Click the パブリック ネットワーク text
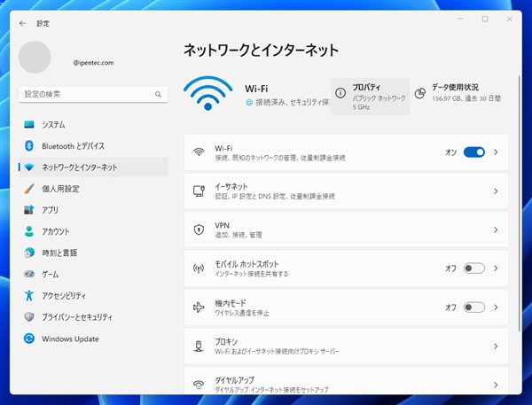 point(379,98)
